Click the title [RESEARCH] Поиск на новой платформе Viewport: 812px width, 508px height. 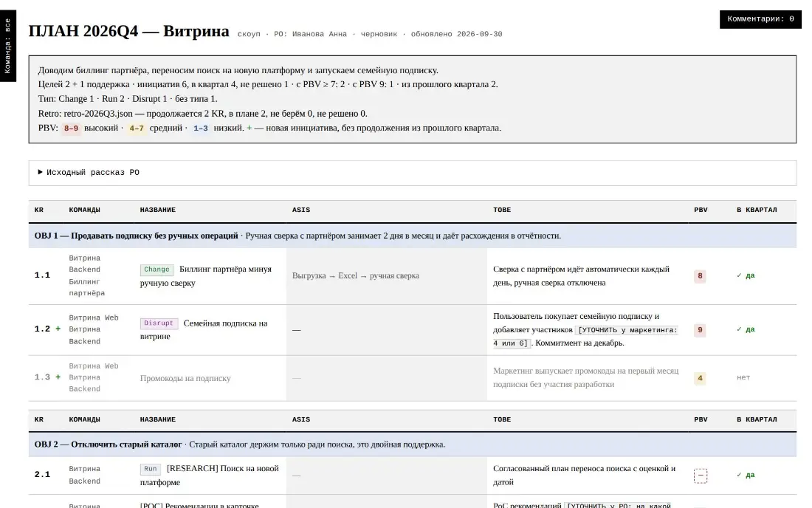pos(209,476)
